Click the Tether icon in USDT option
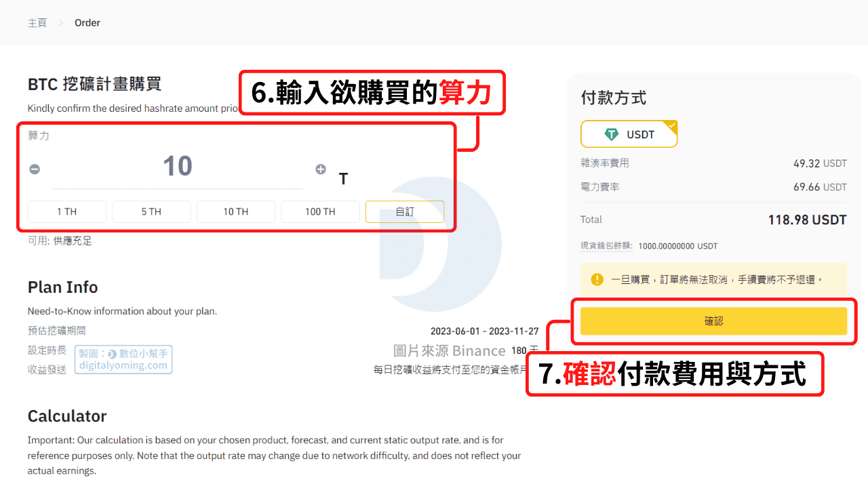 pos(612,134)
